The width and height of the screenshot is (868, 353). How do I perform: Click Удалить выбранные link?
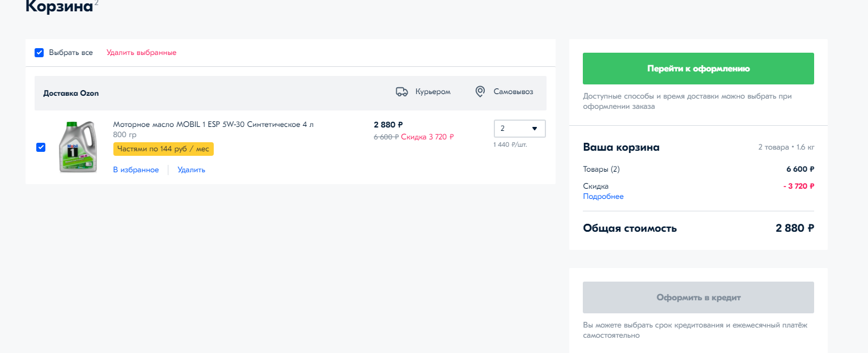141,53
